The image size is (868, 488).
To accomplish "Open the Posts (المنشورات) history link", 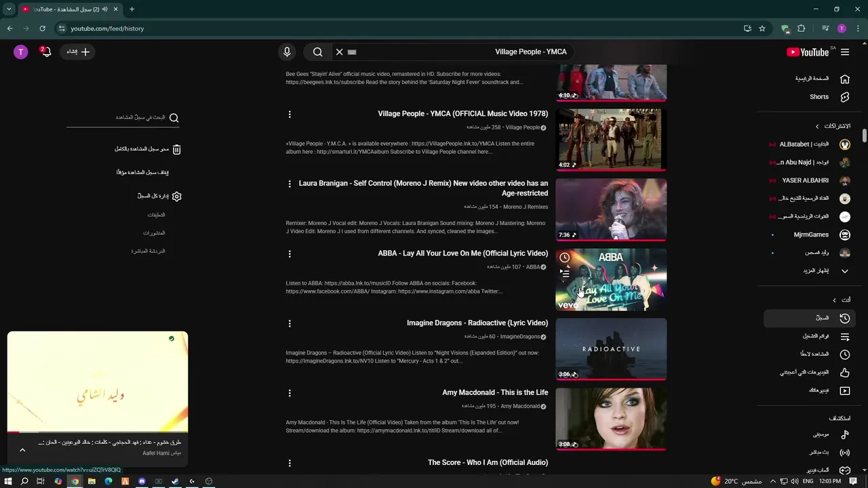I will [154, 233].
